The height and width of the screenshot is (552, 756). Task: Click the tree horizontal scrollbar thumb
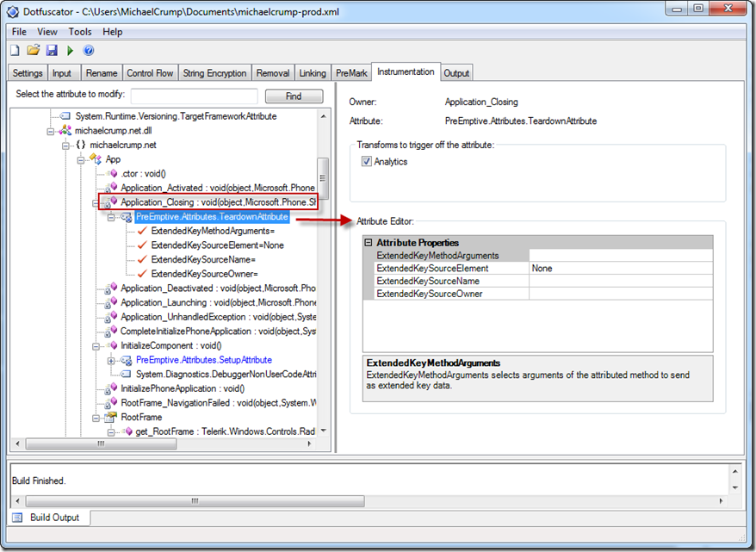click(x=101, y=443)
